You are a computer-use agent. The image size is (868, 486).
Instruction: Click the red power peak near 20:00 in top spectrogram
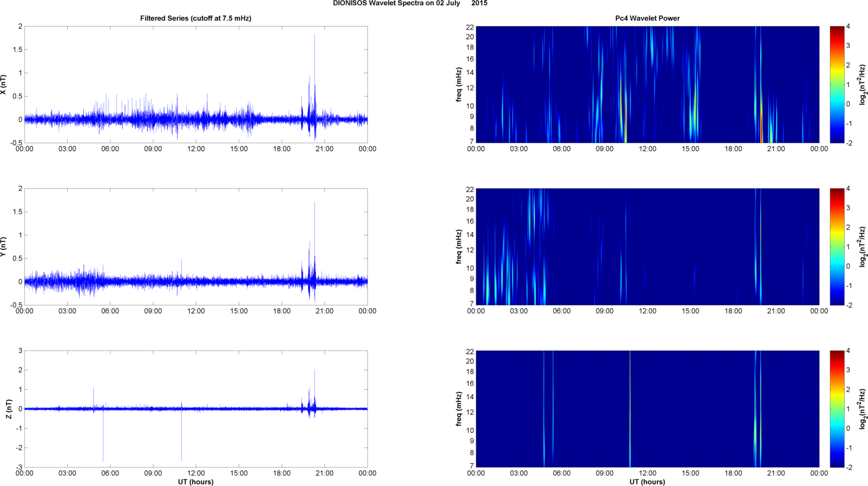click(762, 125)
